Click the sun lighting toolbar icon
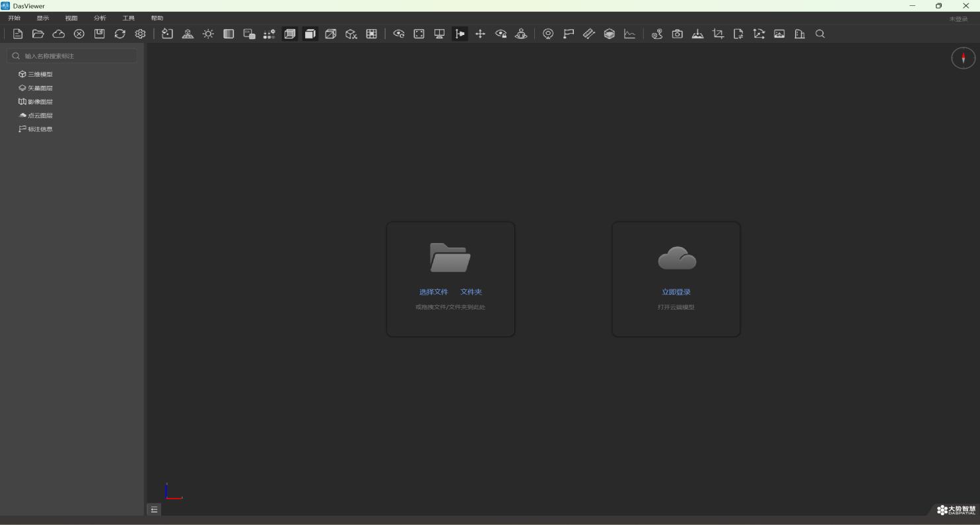Screen dimensions: 980x525 click(x=209, y=34)
